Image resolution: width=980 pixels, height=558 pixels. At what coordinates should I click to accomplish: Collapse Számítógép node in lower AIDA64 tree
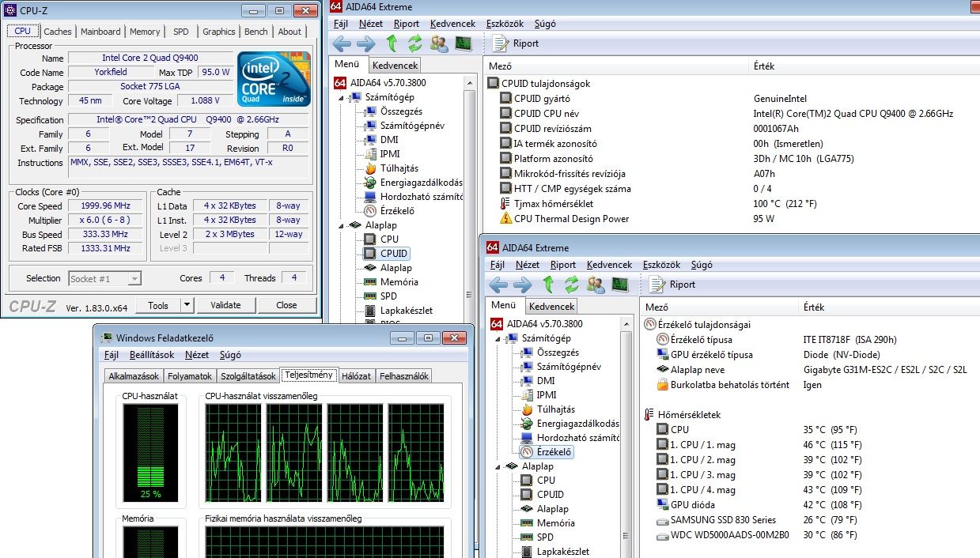(498, 338)
